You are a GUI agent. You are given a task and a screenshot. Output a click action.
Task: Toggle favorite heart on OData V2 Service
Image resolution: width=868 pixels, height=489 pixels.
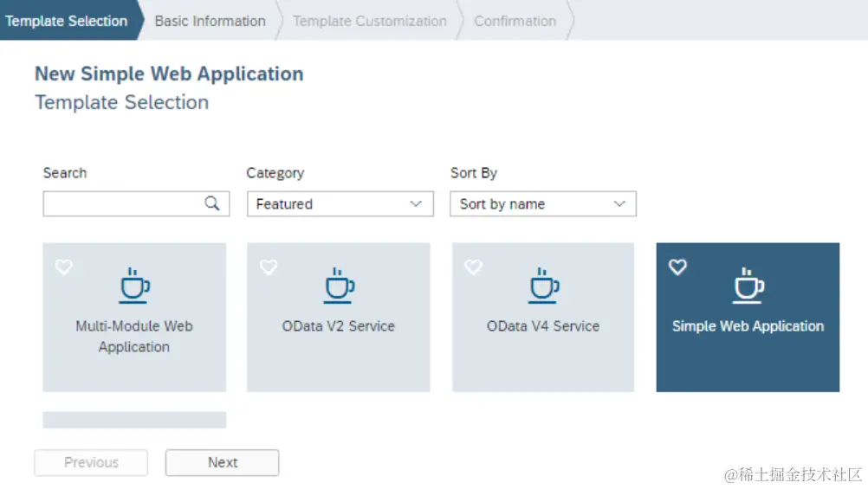click(x=269, y=267)
